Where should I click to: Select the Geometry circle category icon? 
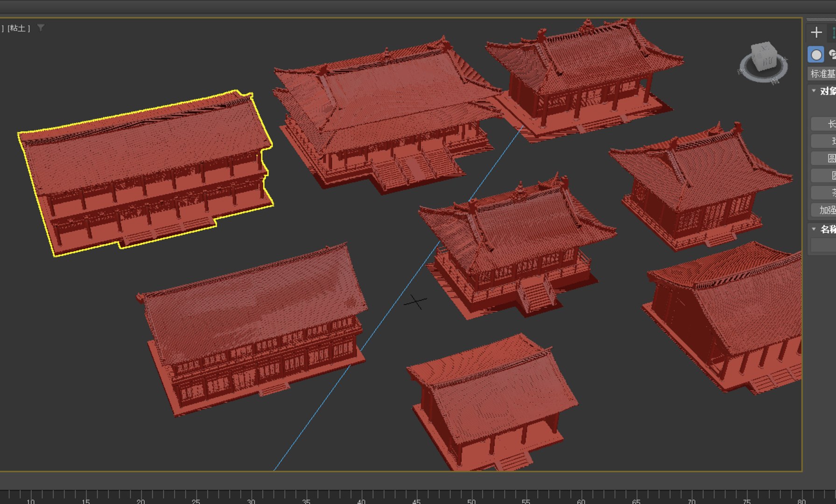816,55
